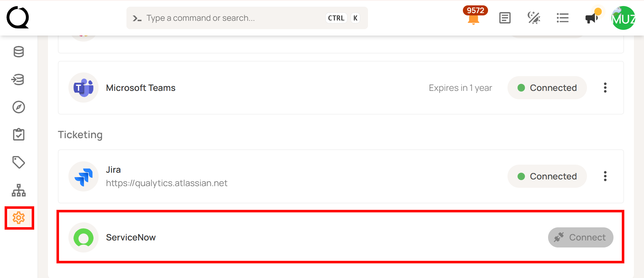Click Connect to set up ServiceNow
Viewport: 644px width, 278px height.
pyautogui.click(x=580, y=237)
